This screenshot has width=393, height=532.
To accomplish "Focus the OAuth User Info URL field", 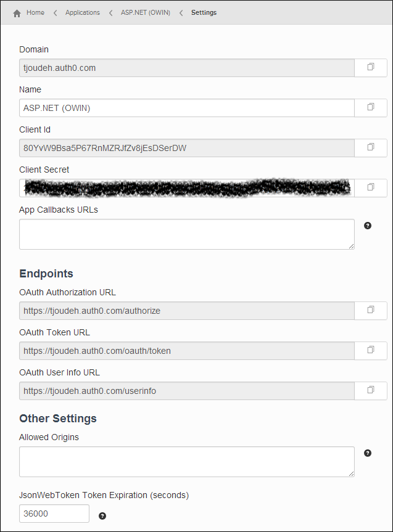I will pyautogui.click(x=187, y=390).
